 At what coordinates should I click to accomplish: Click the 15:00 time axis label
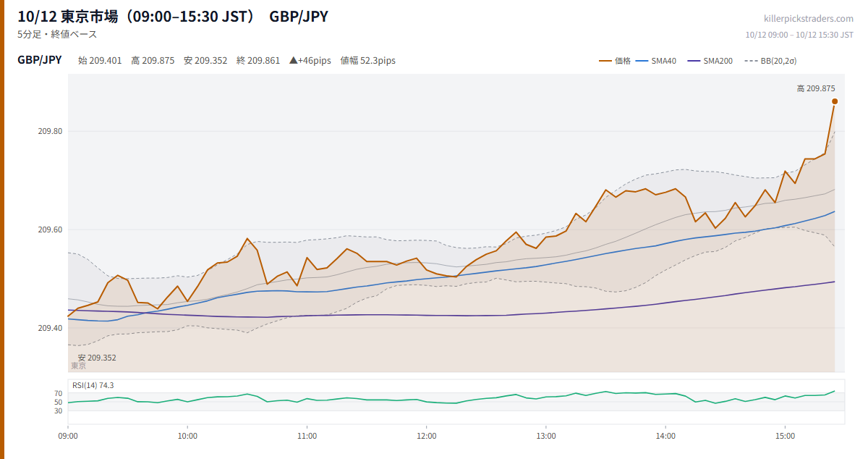[x=785, y=436]
